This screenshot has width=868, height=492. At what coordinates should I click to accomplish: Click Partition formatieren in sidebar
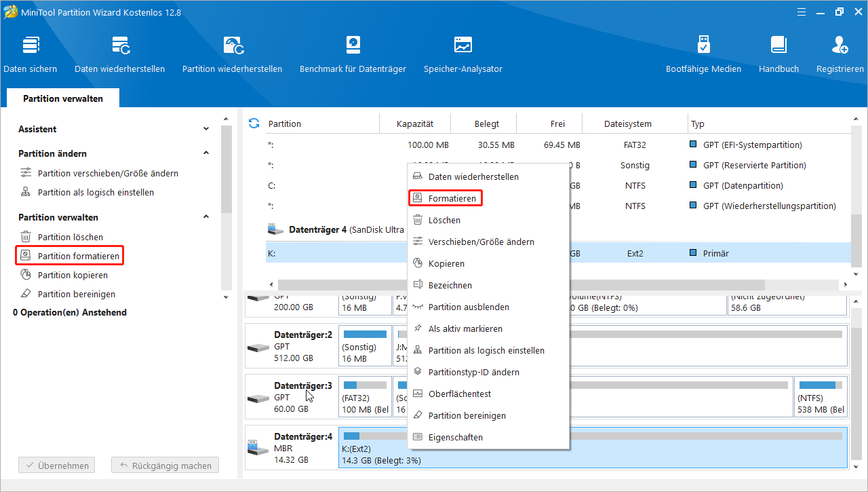(70, 256)
